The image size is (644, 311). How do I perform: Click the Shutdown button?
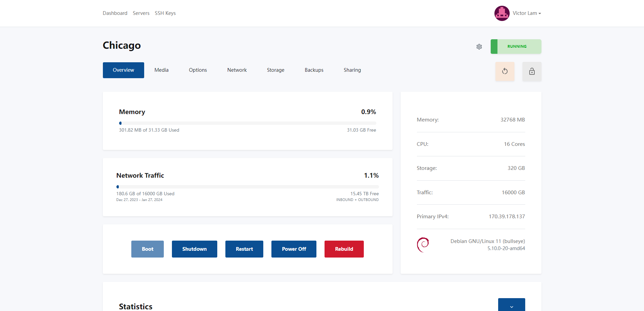click(x=195, y=249)
